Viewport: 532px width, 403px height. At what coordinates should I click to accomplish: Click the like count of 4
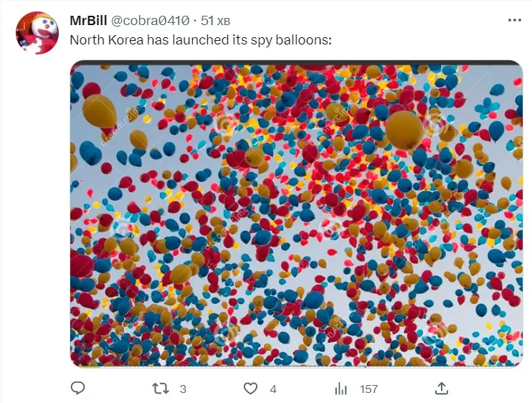coord(272,389)
